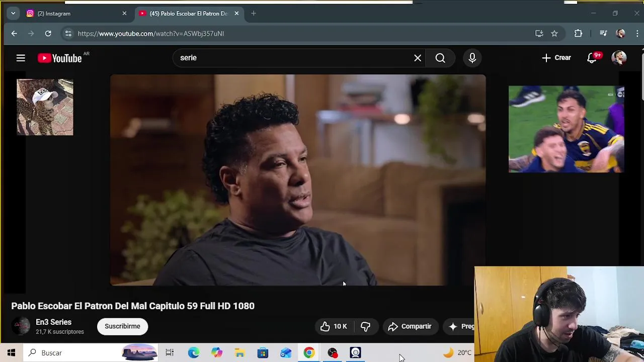This screenshot has width=644, height=362.
Task: Bookmark this page with the star
Action: pos(554,34)
